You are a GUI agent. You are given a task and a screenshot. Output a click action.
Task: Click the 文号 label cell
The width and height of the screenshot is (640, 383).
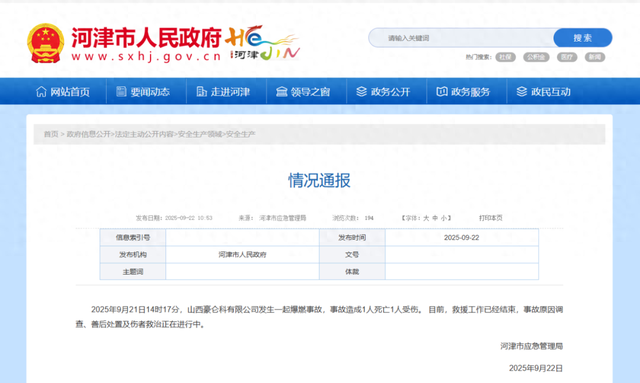352,255
